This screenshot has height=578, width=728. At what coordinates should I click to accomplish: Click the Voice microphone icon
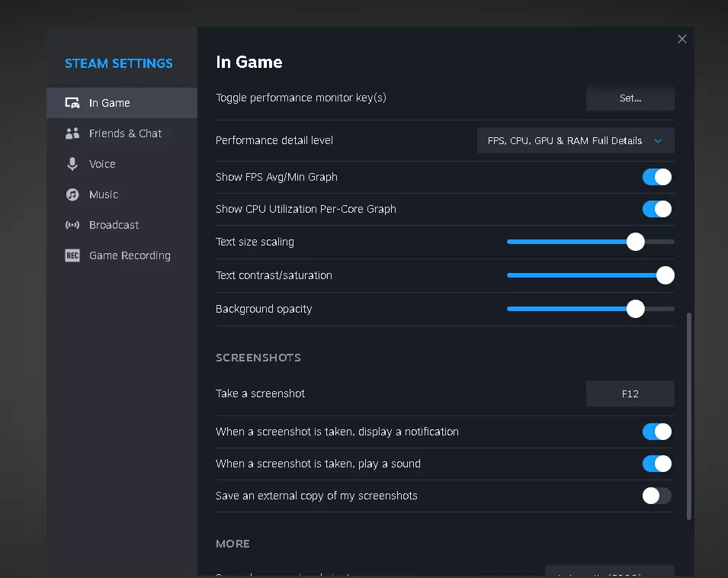click(72, 164)
